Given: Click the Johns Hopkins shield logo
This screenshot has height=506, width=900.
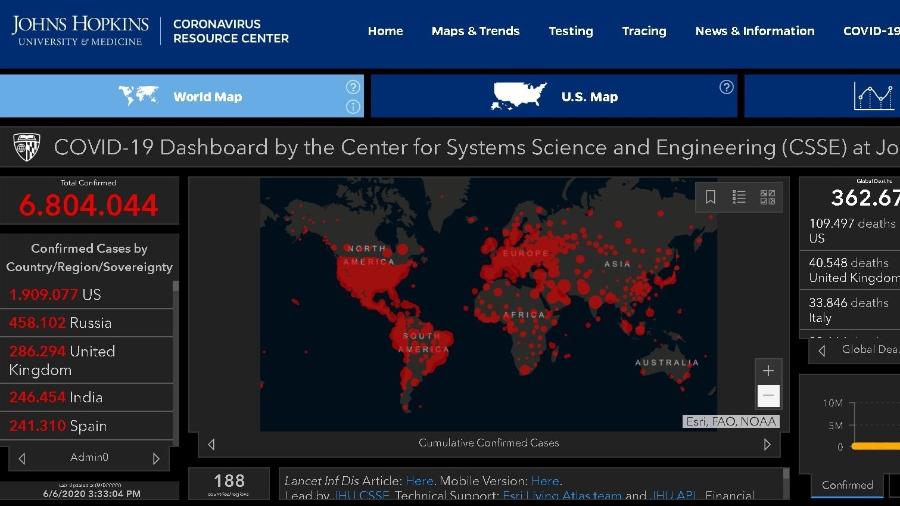Looking at the screenshot, I should [x=27, y=148].
